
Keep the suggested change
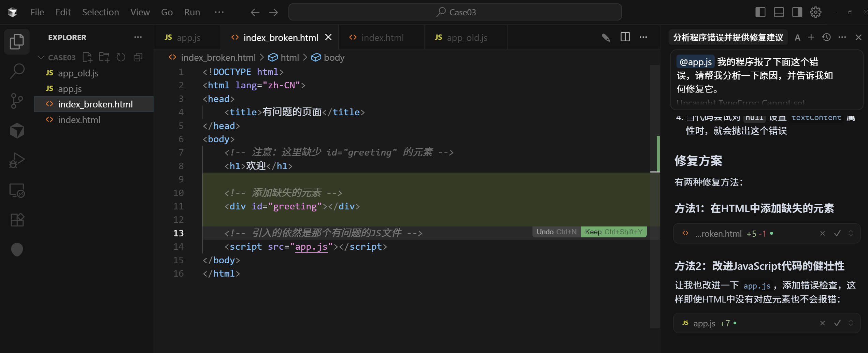pos(613,232)
